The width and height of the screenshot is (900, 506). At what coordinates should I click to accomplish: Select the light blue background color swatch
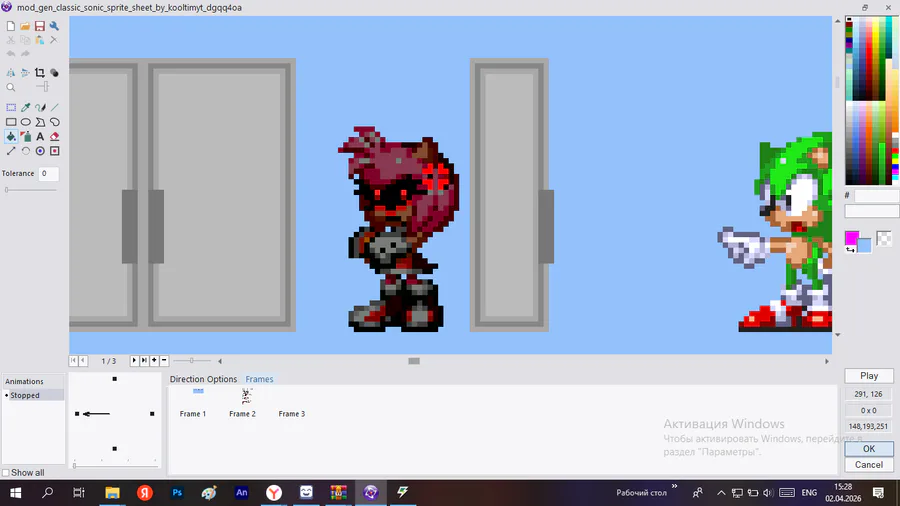[865, 246]
